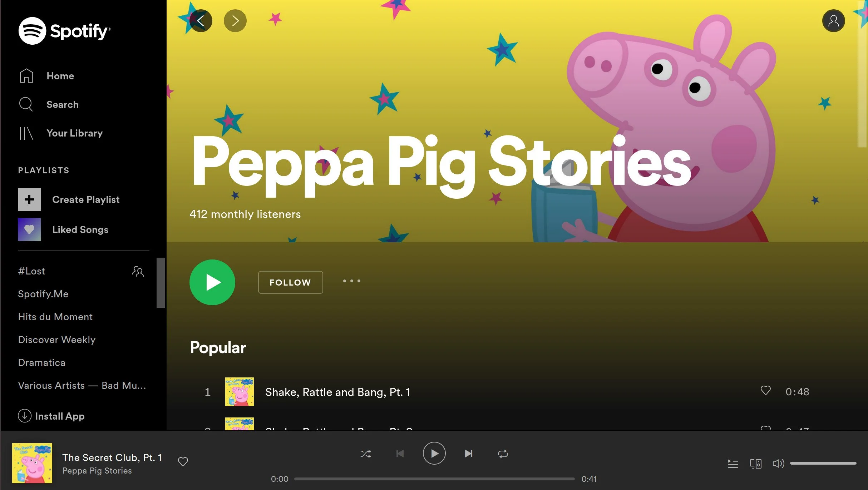Go back with the left arrow button
The width and height of the screenshot is (868, 490).
pyautogui.click(x=201, y=21)
